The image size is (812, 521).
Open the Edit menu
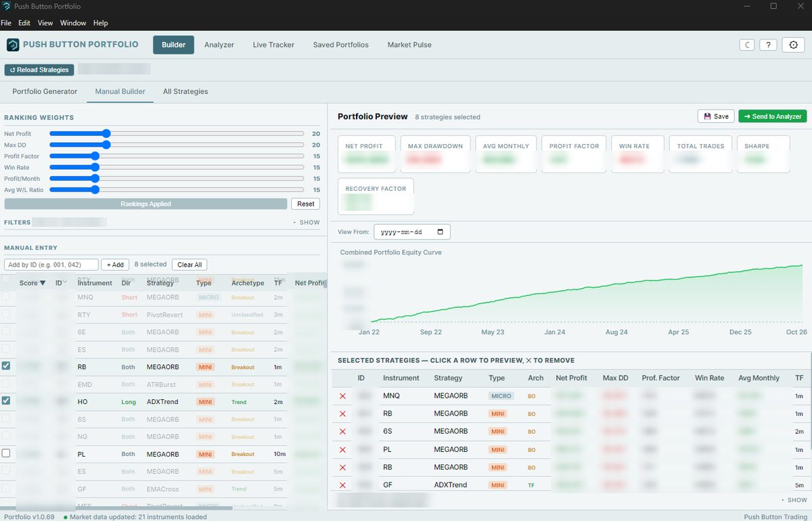click(24, 23)
